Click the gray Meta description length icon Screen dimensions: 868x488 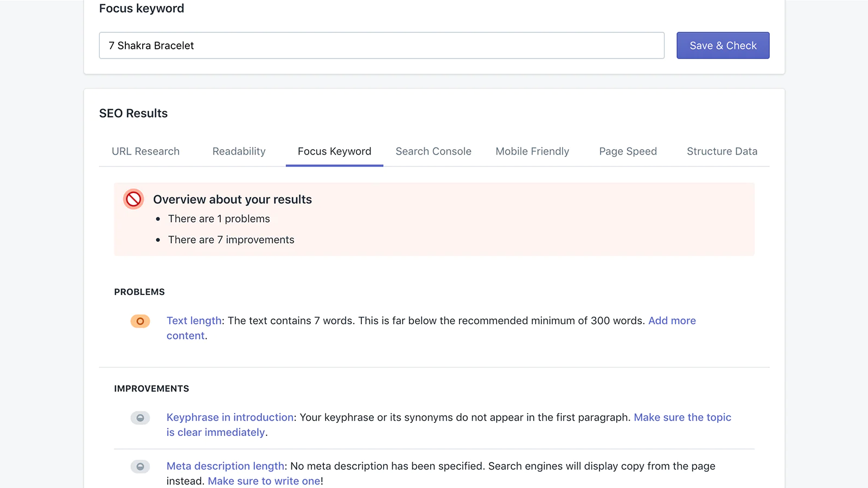(140, 466)
